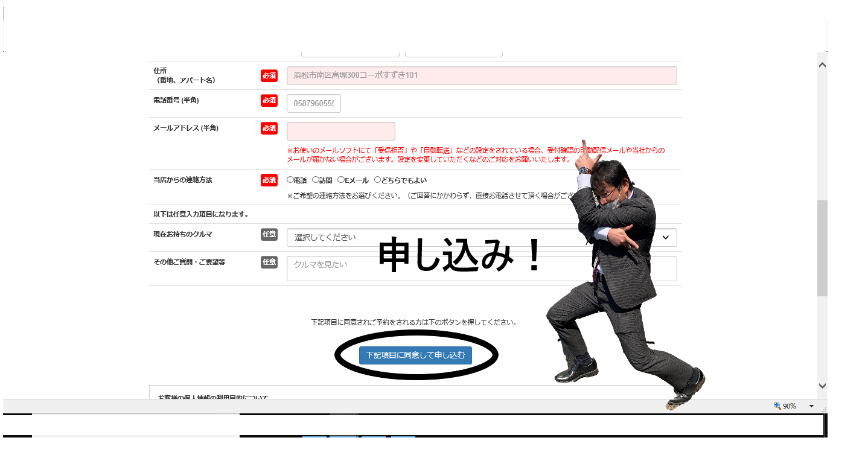Click the 90% zoom level magnifier icon
The height and width of the screenshot is (455, 868).
(777, 406)
